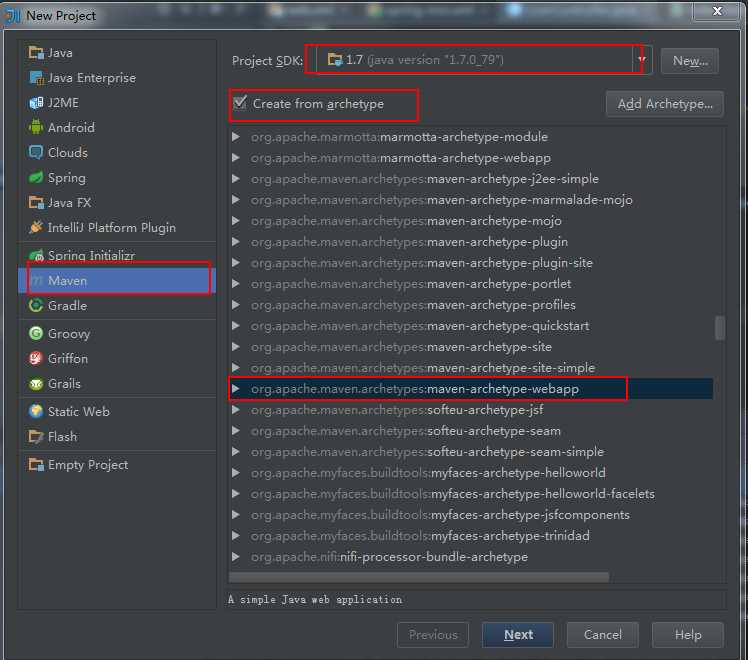
Task: Select Android project type label
Action: tap(71, 127)
